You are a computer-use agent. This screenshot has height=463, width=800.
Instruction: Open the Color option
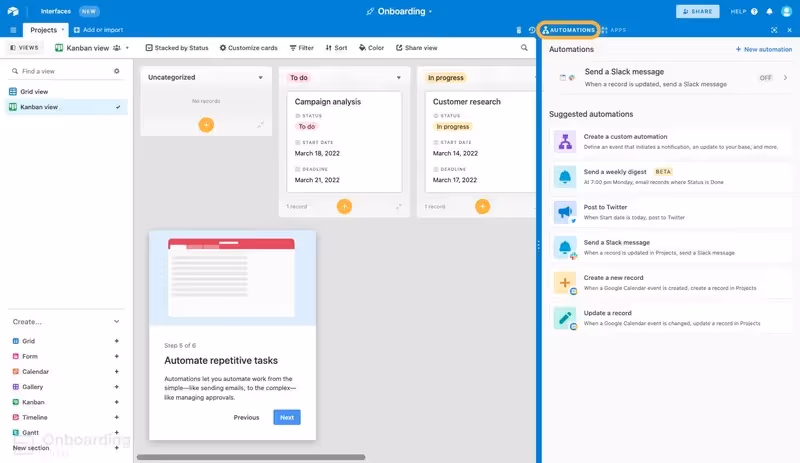(x=371, y=48)
